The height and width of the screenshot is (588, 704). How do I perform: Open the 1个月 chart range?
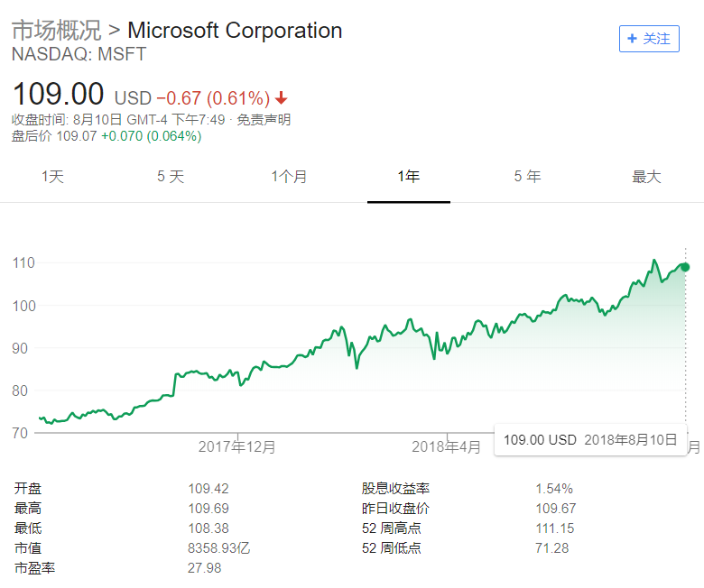[289, 176]
